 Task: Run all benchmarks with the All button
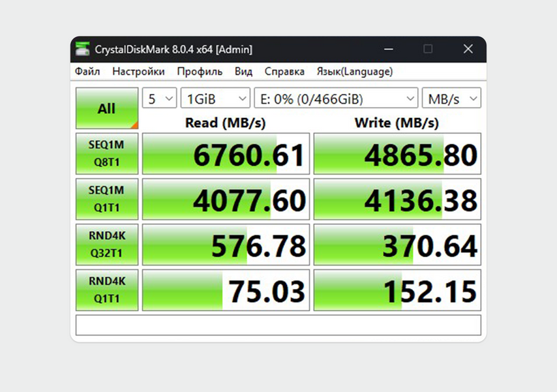107,108
